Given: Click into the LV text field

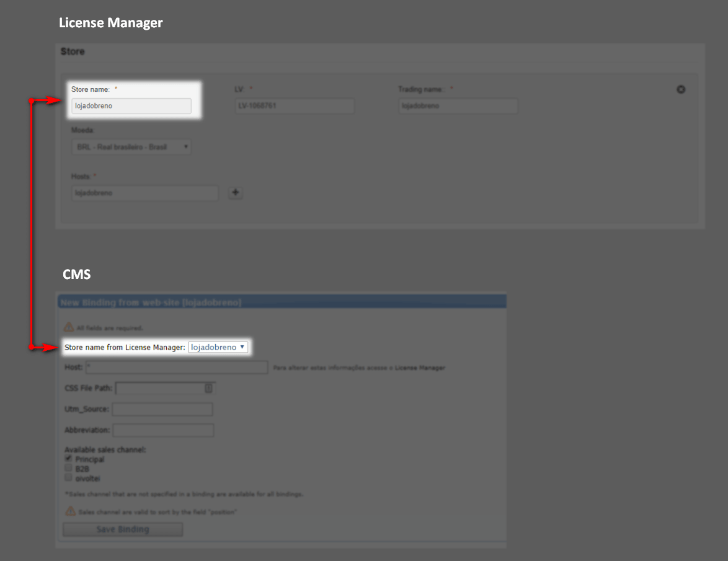Looking at the screenshot, I should (x=295, y=106).
